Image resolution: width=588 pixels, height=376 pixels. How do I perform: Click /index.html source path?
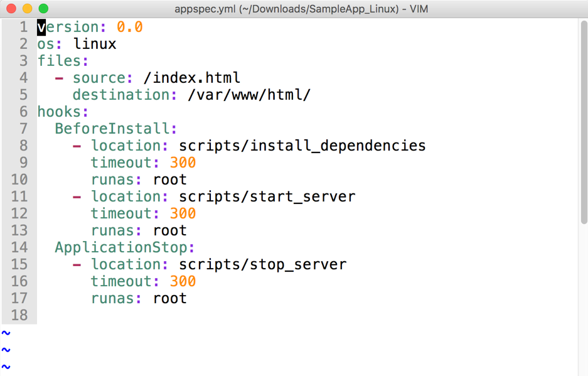191,78
